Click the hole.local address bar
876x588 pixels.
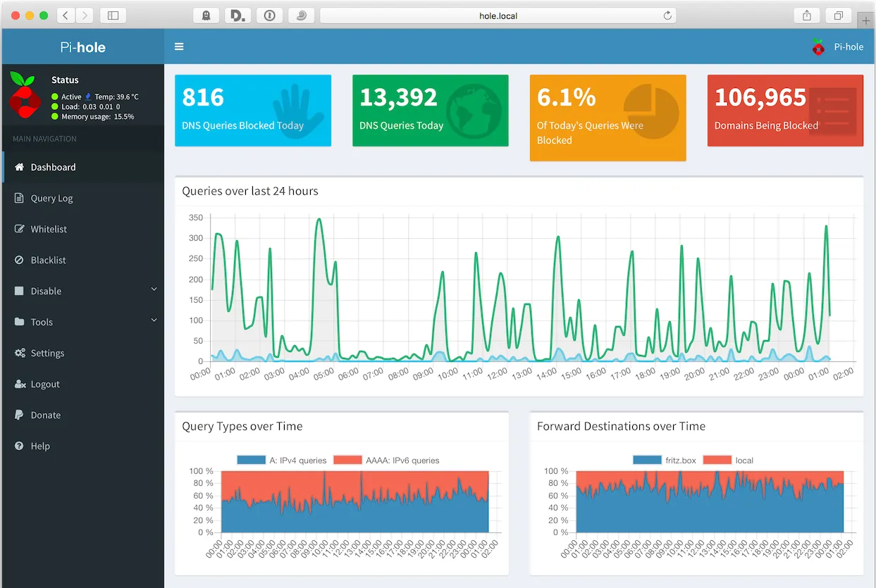coord(498,15)
